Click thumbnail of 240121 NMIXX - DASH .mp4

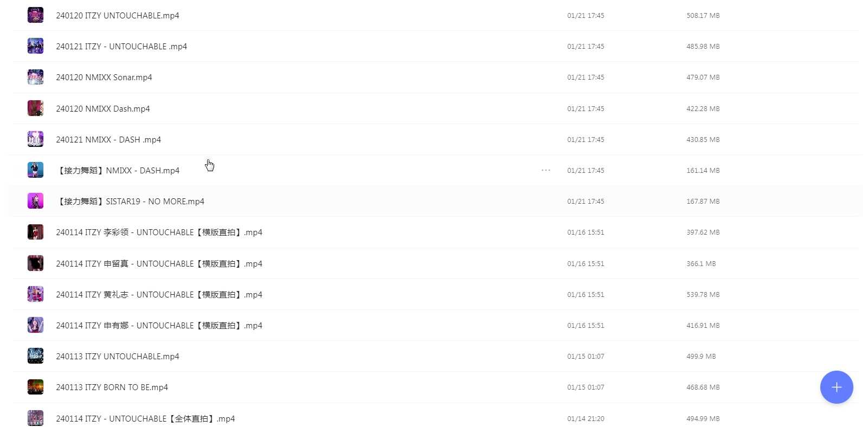click(x=35, y=139)
